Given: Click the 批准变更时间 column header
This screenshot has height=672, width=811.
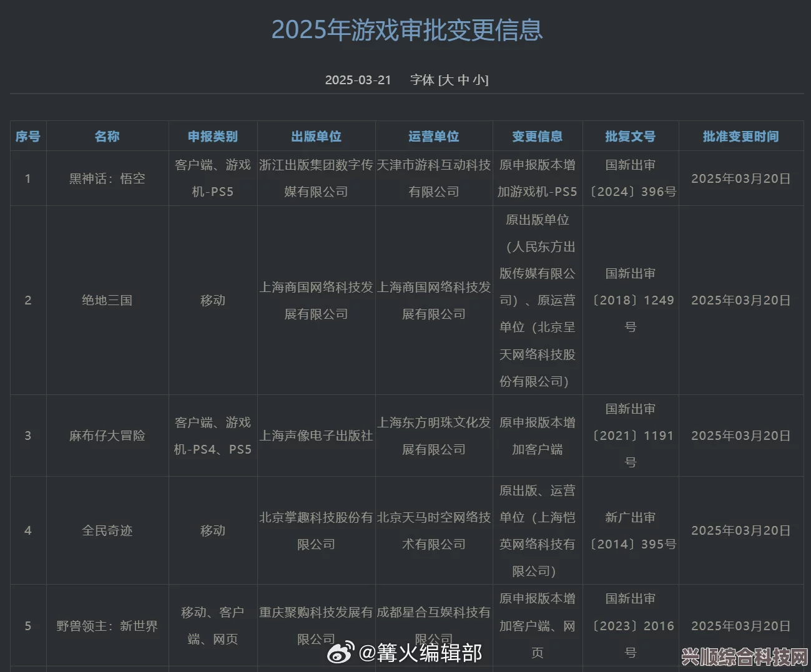Looking at the screenshot, I should coord(741,136).
